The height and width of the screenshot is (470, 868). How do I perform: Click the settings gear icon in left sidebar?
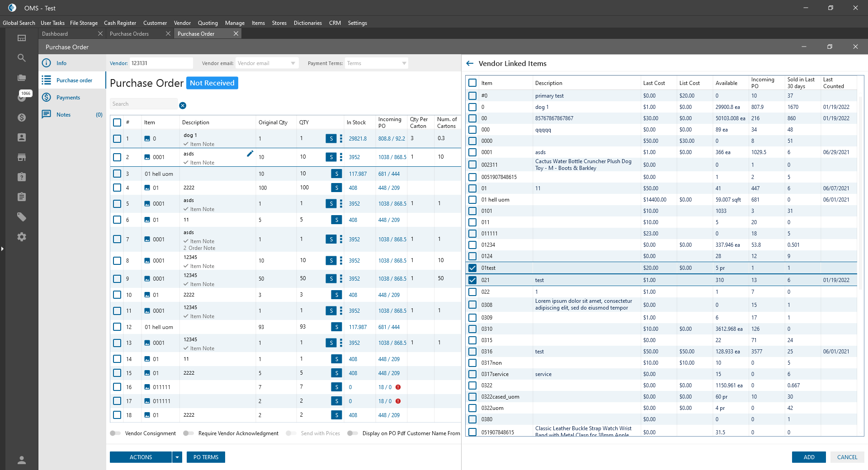coord(21,237)
